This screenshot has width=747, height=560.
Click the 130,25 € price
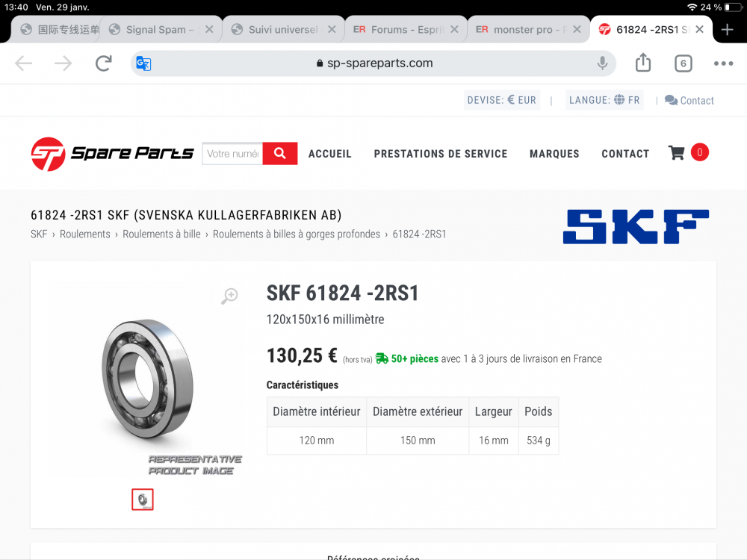point(302,355)
